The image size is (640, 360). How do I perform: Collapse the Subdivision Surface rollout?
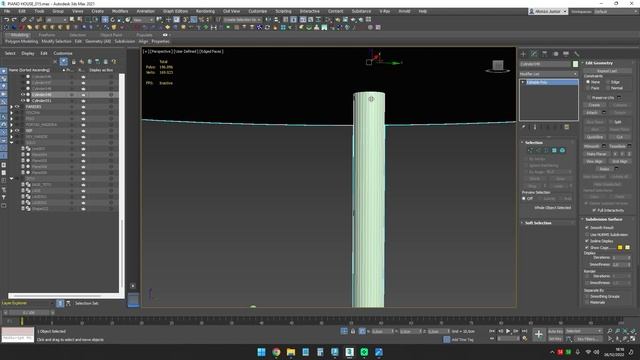point(604,219)
